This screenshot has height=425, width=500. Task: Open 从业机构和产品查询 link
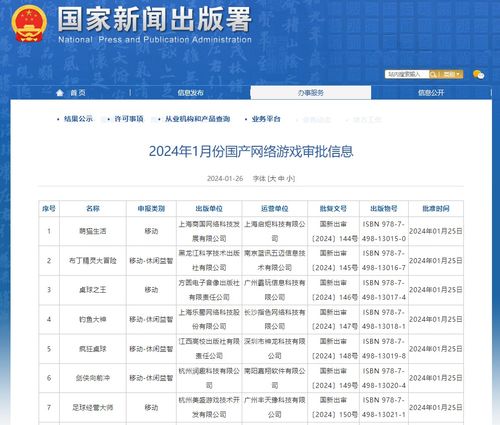(x=198, y=119)
